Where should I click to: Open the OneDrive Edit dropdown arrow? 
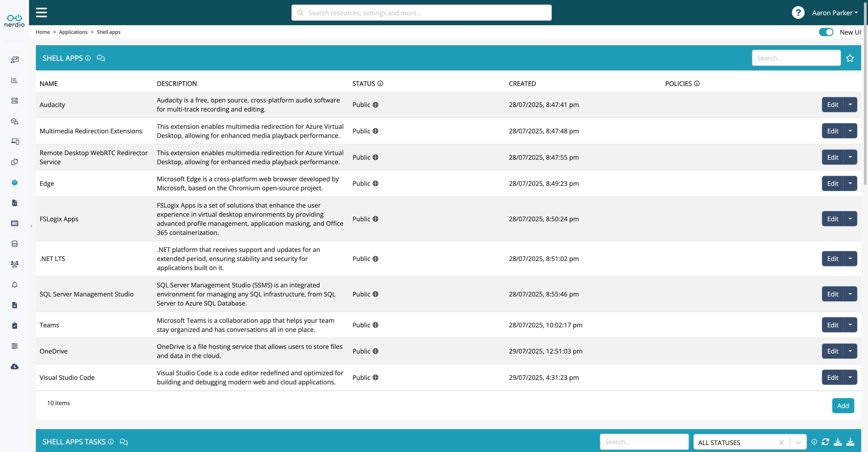pyautogui.click(x=850, y=351)
